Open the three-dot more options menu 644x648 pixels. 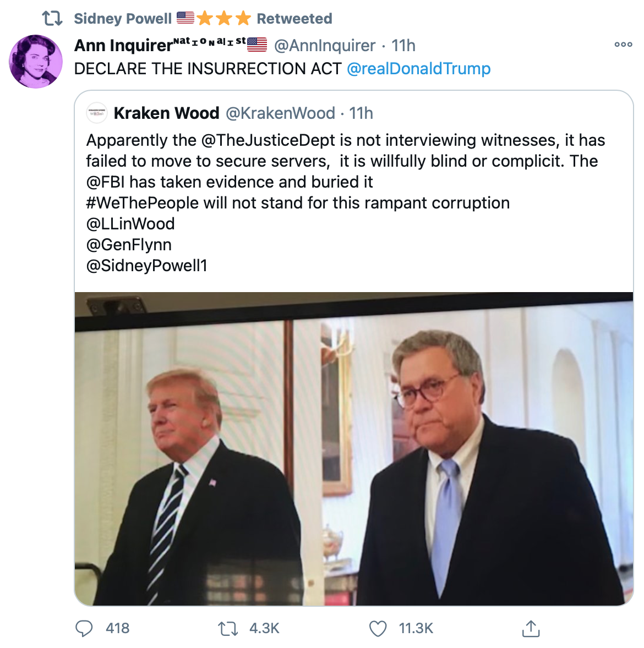pyautogui.click(x=623, y=45)
